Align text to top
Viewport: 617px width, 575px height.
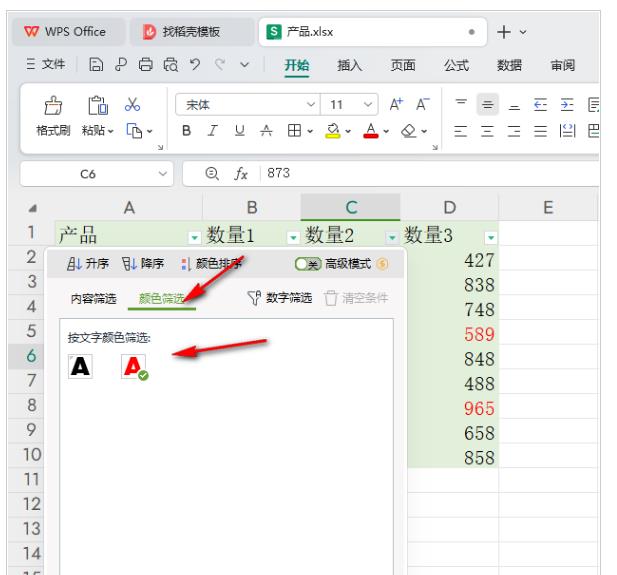click(x=461, y=104)
